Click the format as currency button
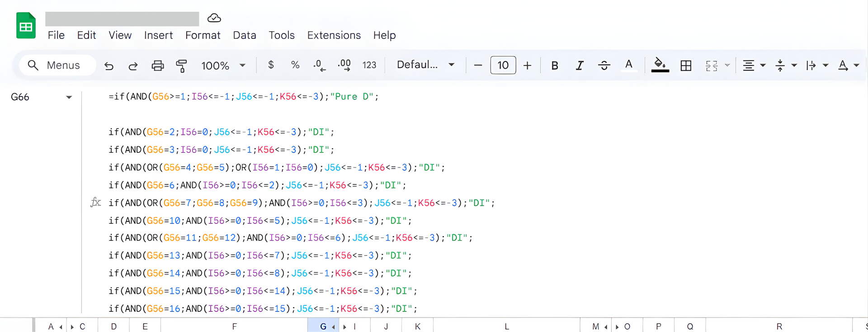The height and width of the screenshot is (332, 868). [271, 65]
